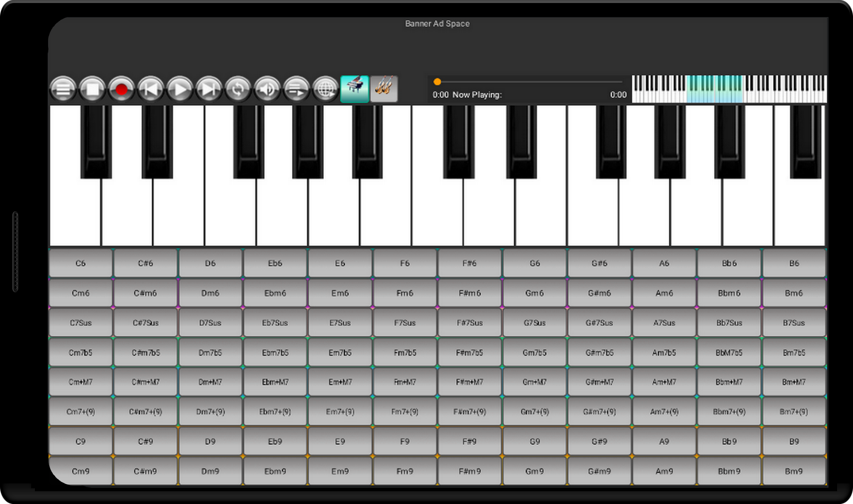Click the Banner Ad Space text

(x=437, y=24)
